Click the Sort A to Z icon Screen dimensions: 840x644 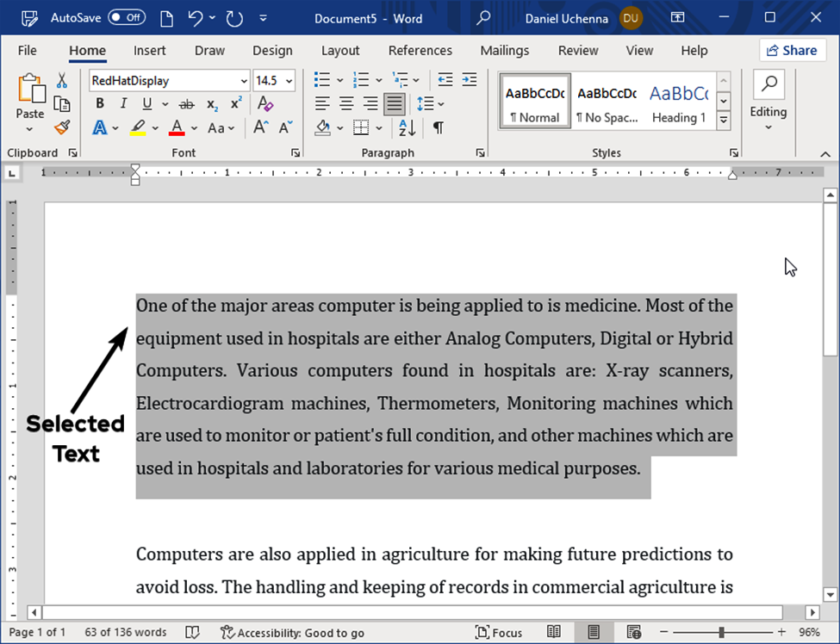click(407, 127)
